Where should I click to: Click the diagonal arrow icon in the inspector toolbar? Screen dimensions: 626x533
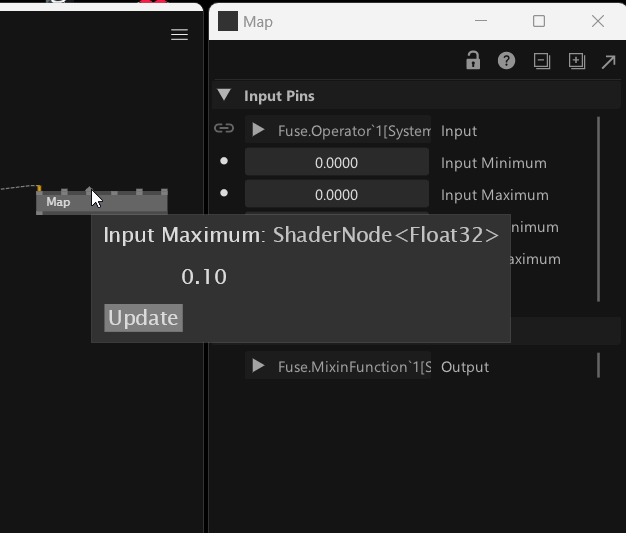click(x=608, y=62)
